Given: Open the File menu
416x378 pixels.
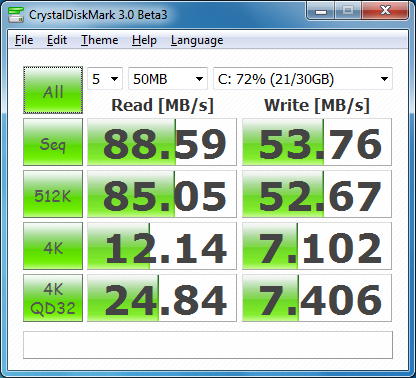Looking at the screenshot, I should [24, 40].
